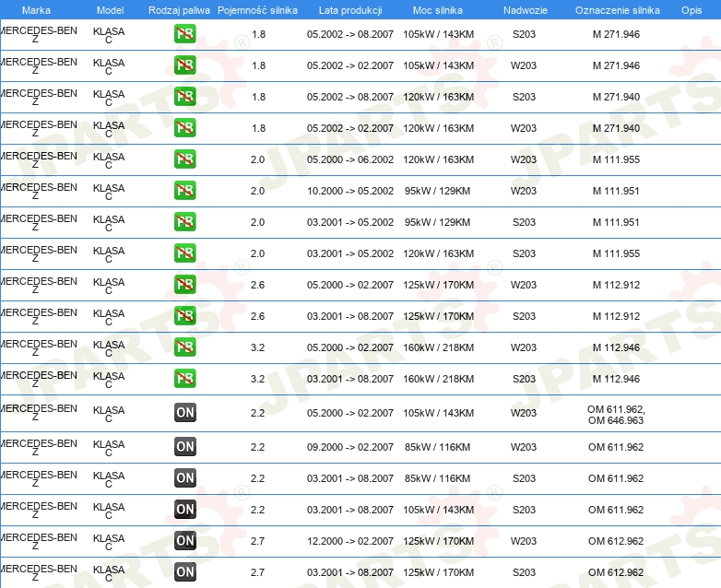The width and height of the screenshot is (721, 588).
Task: Select the Nadwozie column header
Action: click(x=526, y=10)
